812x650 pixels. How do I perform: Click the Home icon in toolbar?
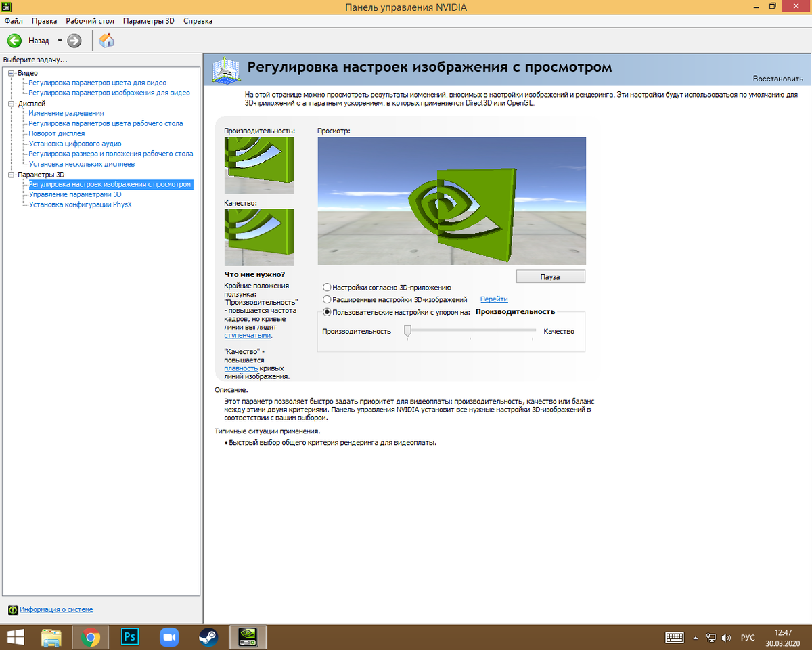[x=106, y=41]
